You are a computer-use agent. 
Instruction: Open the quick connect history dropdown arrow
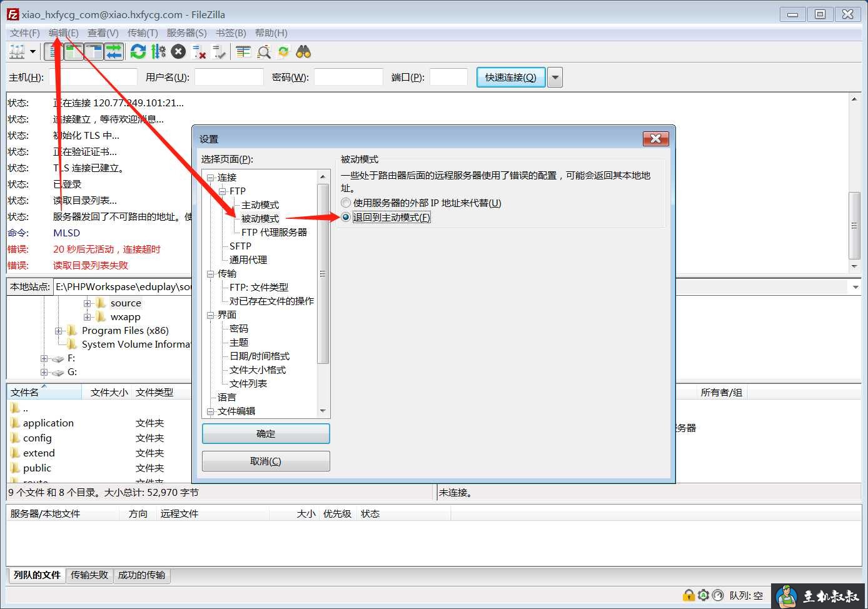click(x=555, y=77)
